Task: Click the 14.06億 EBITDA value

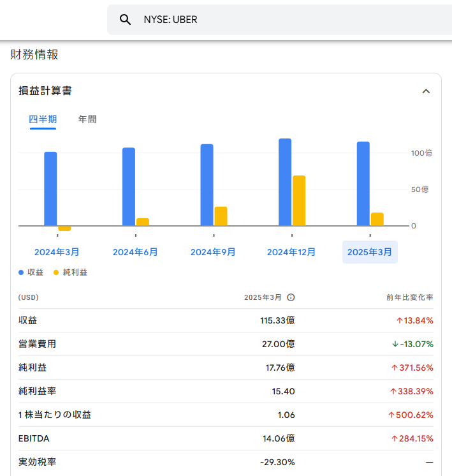Action: (279, 438)
